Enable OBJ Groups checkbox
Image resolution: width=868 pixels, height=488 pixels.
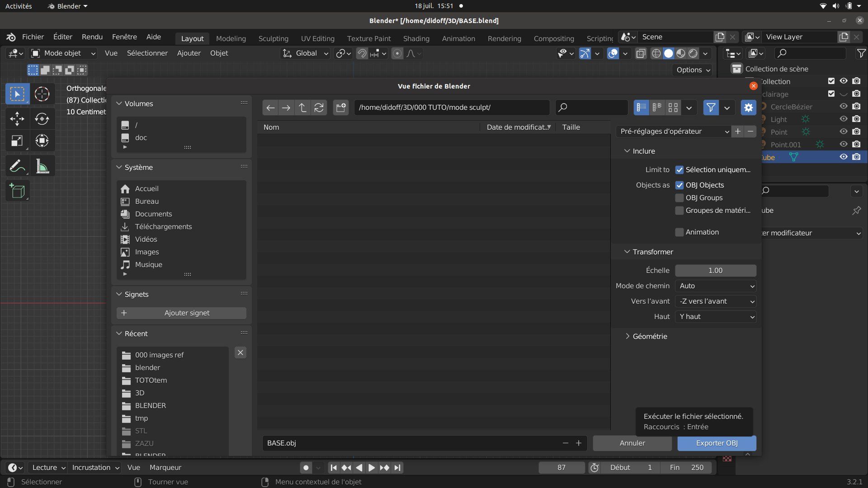click(x=679, y=198)
